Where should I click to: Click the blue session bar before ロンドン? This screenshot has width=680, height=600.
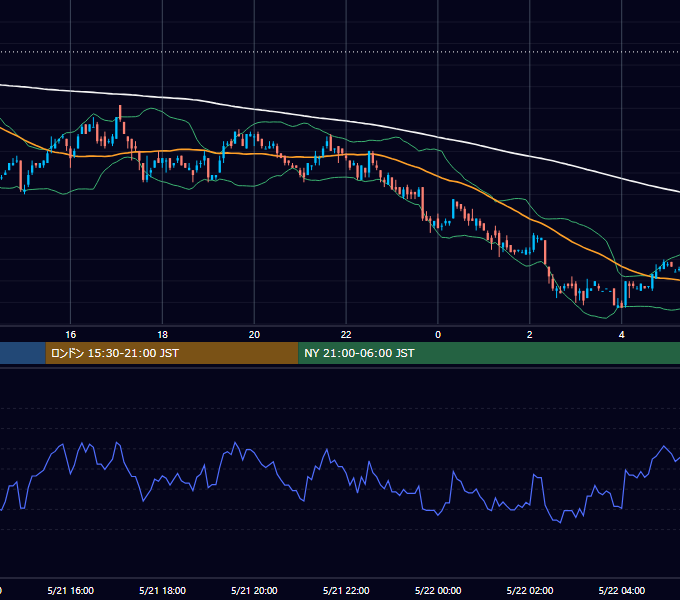pos(23,353)
